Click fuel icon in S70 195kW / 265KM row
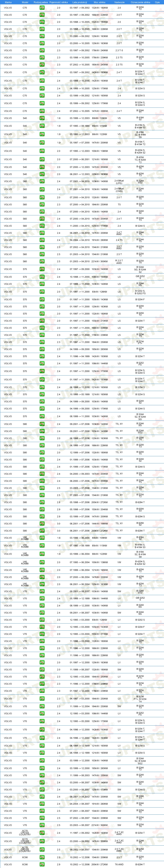 coord(42,349)
